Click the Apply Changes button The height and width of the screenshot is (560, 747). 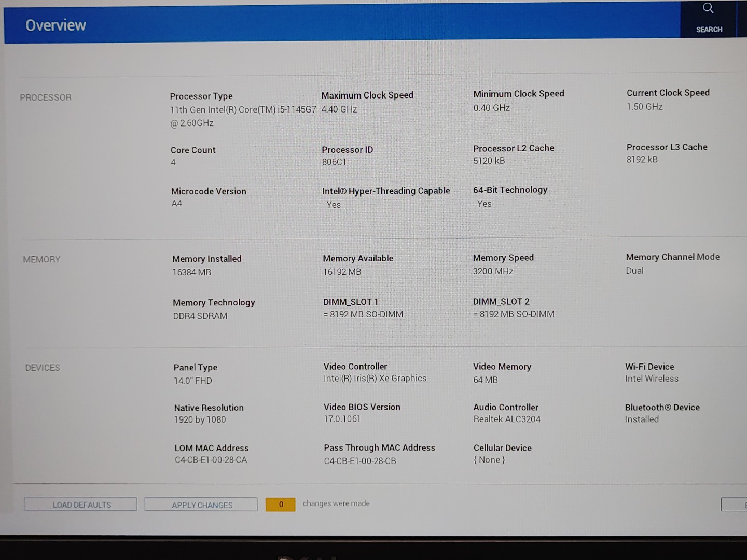(x=201, y=505)
